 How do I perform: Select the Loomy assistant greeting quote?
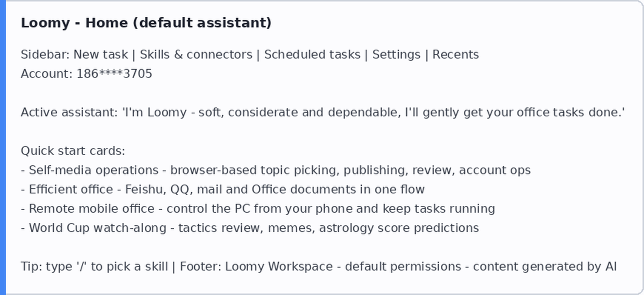373,112
